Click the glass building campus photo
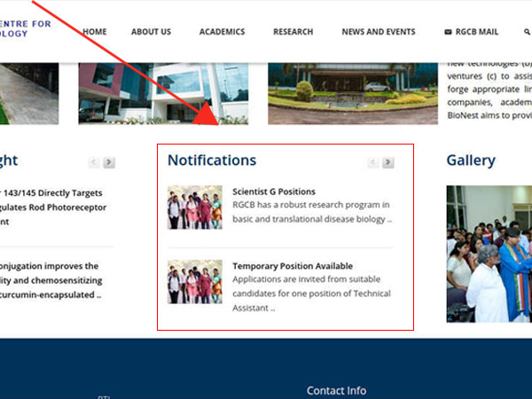532x399 pixels. 163,94
